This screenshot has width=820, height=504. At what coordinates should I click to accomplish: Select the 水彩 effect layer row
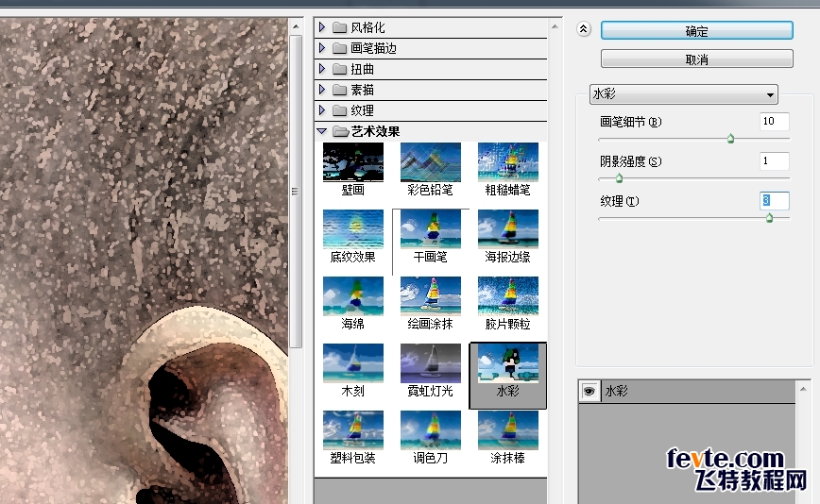click(x=687, y=391)
